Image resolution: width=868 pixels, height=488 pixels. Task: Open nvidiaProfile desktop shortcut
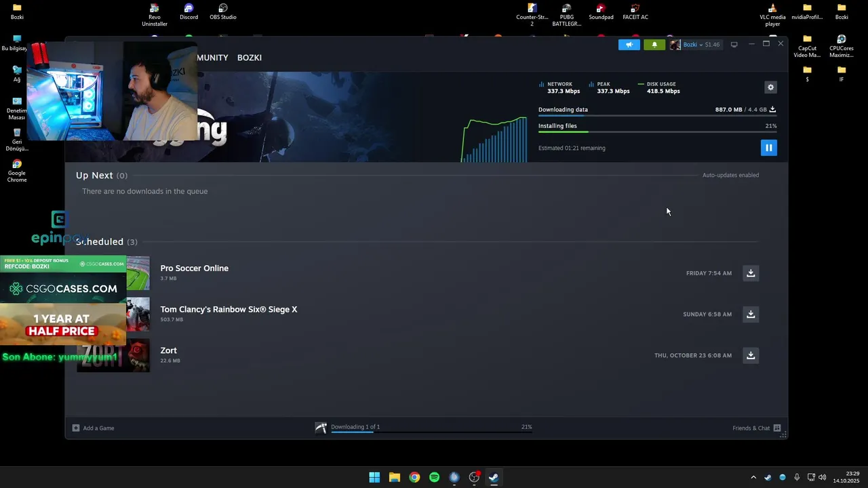click(x=807, y=12)
